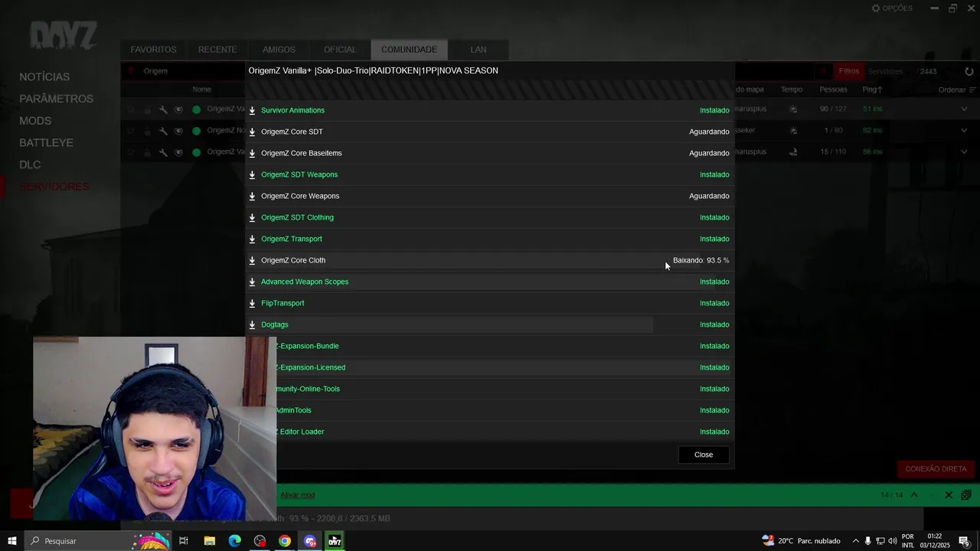This screenshot has height=551, width=980.
Task: Click the Conexão Direta button
Action: click(x=936, y=469)
